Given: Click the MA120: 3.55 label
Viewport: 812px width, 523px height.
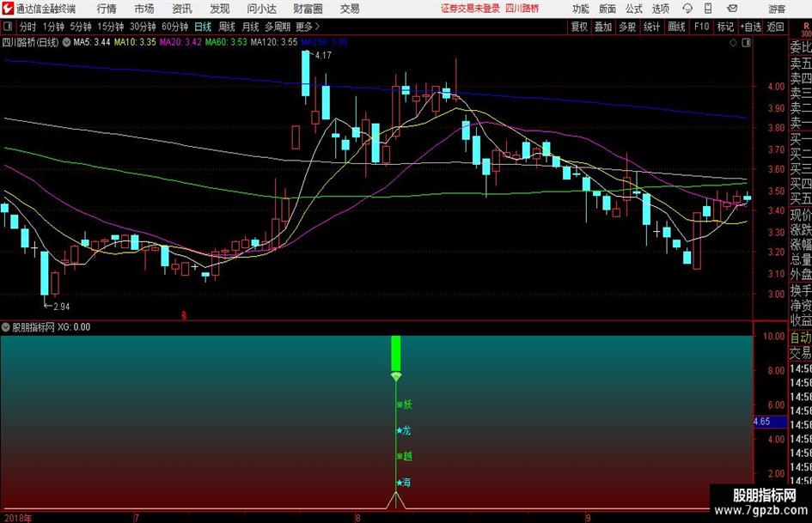Looking at the screenshot, I should (274, 42).
